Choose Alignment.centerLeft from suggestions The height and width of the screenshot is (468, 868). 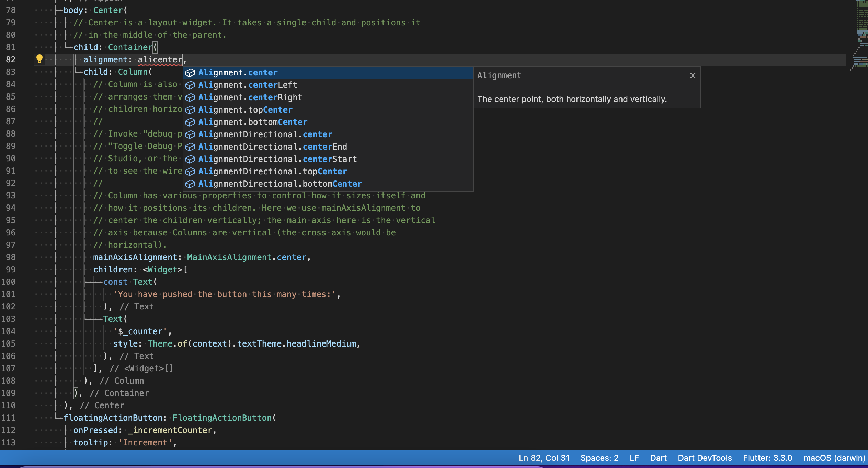pos(248,85)
